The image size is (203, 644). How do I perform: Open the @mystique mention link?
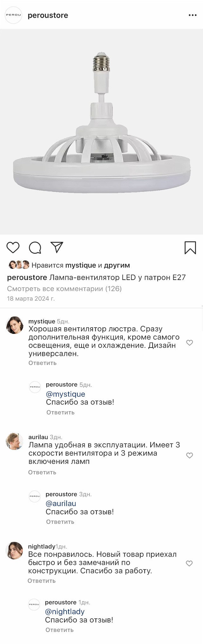pyautogui.click(x=66, y=394)
